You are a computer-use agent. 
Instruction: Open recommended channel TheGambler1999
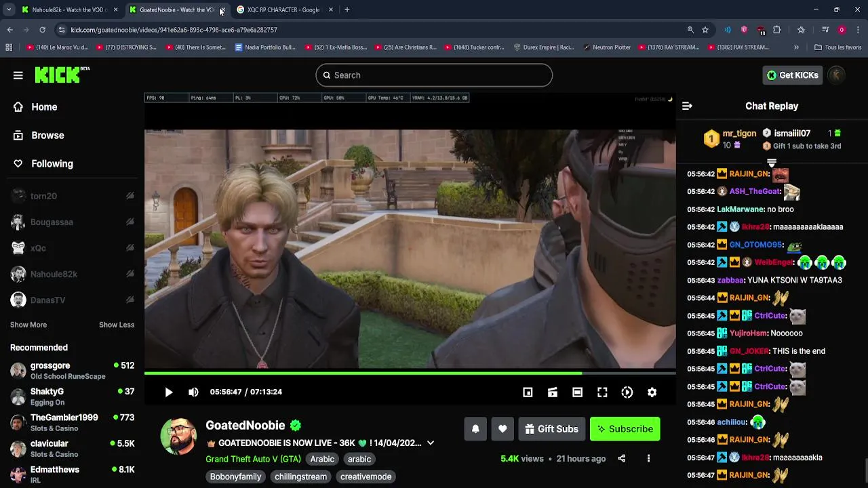[x=72, y=423]
